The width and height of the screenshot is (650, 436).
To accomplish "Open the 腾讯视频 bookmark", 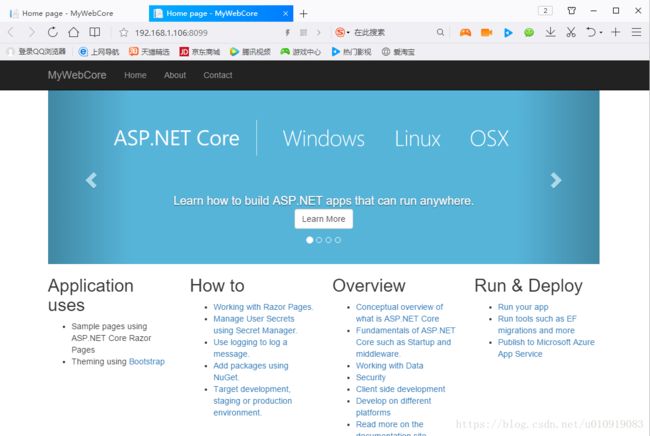I will [x=250, y=51].
